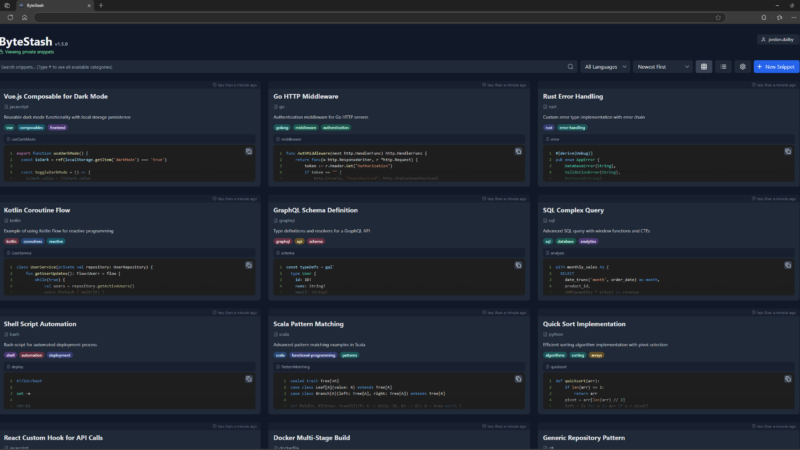Screen dimensions: 800x450
Task: Open the settings gear icon
Action: tap(742, 66)
